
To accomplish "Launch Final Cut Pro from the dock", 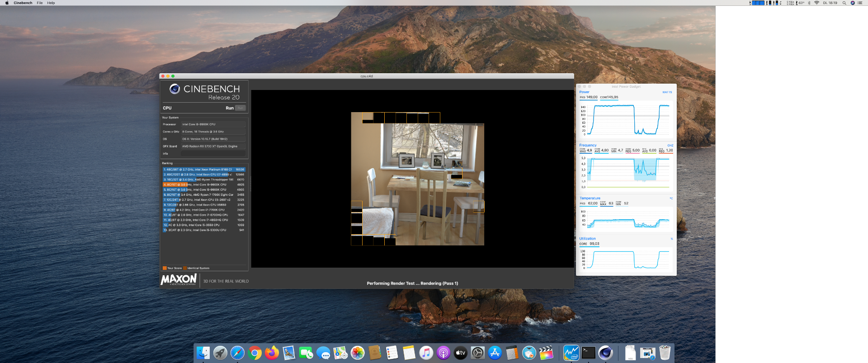I will pyautogui.click(x=546, y=353).
